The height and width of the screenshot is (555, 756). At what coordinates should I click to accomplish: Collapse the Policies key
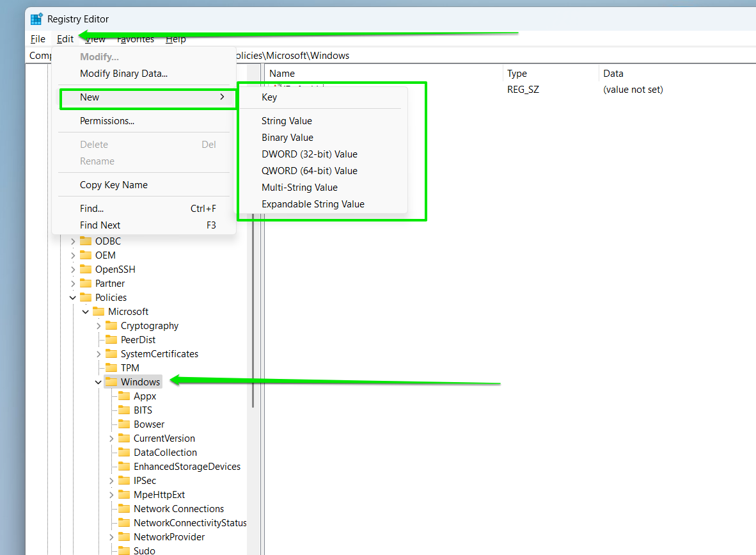[x=73, y=298]
